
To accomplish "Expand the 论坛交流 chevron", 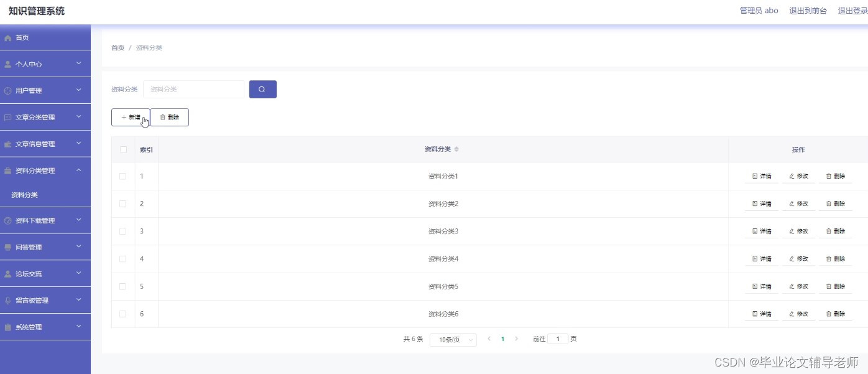I will tap(79, 273).
